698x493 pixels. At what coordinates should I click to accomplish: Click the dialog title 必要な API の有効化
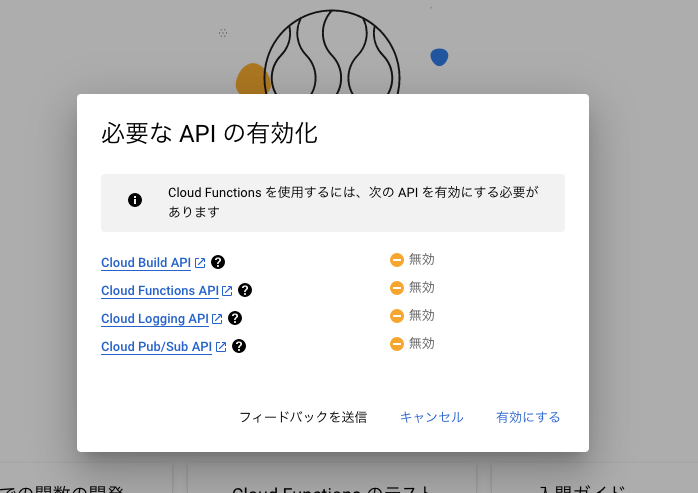point(209,133)
